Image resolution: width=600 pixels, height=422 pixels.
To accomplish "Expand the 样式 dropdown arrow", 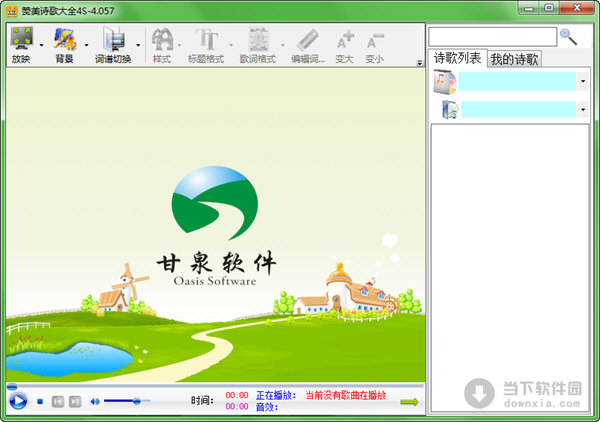I will (x=179, y=45).
